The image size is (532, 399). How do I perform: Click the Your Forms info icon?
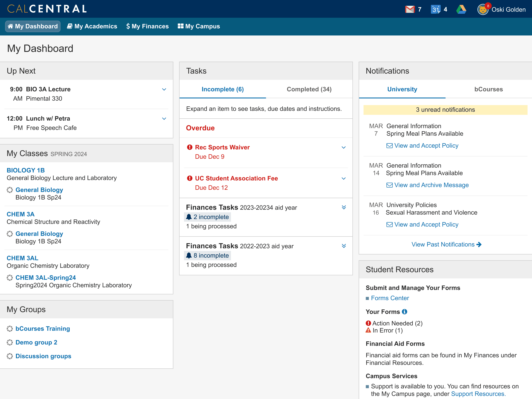coord(405,312)
